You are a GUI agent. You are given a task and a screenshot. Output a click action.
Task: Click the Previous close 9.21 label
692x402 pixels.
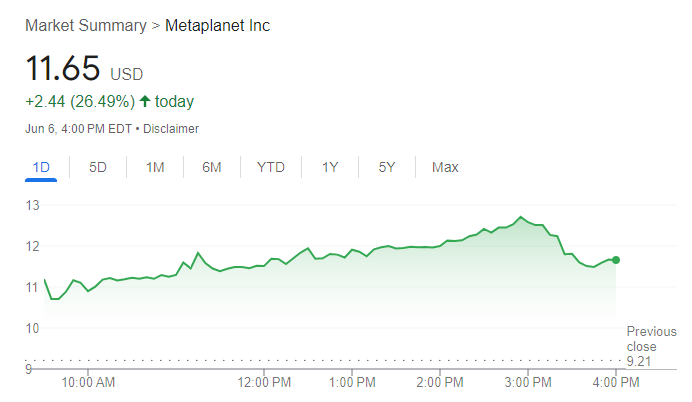click(x=651, y=346)
